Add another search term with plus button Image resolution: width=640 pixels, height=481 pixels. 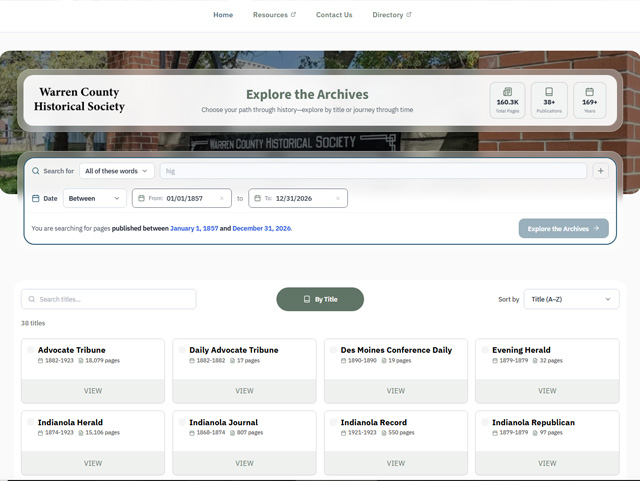point(600,171)
